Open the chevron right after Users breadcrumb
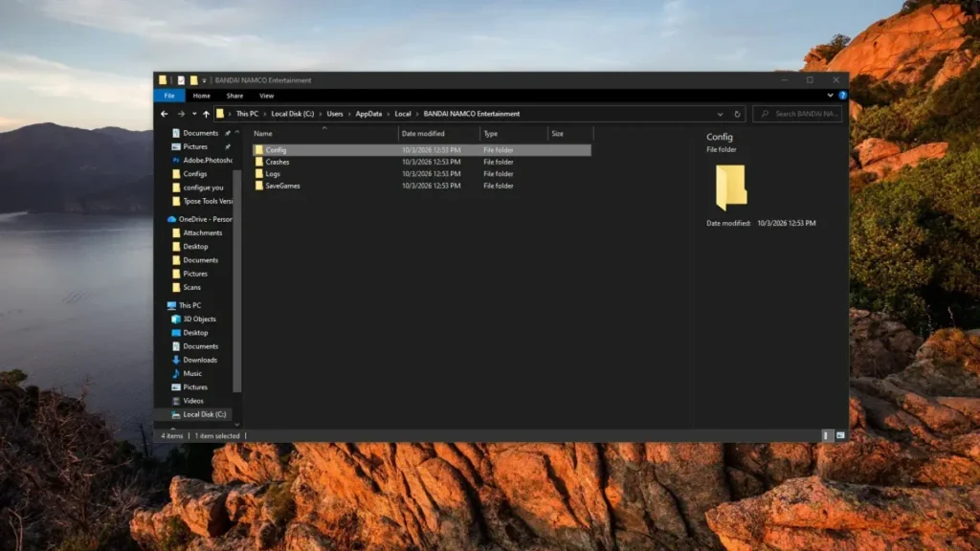 (x=348, y=115)
